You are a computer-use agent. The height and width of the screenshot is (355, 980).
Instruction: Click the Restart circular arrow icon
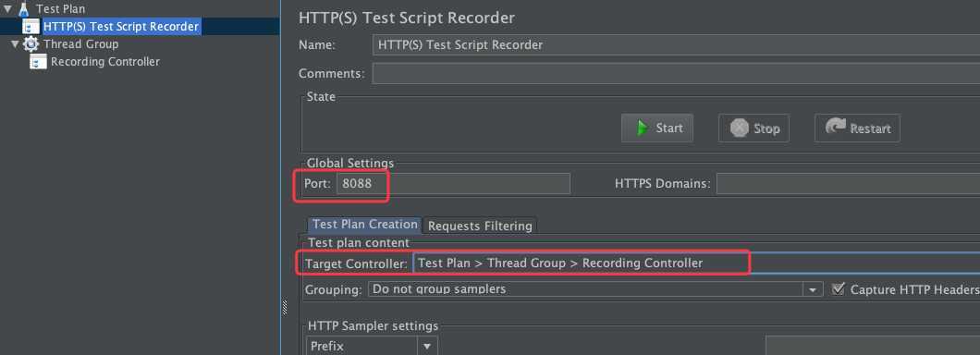click(x=836, y=127)
